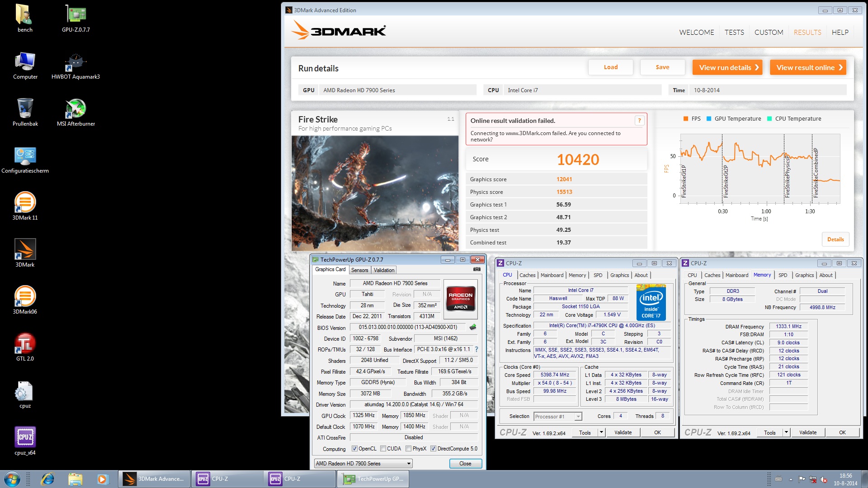The width and height of the screenshot is (868, 488).
Task: Click View result online button
Action: coord(808,67)
